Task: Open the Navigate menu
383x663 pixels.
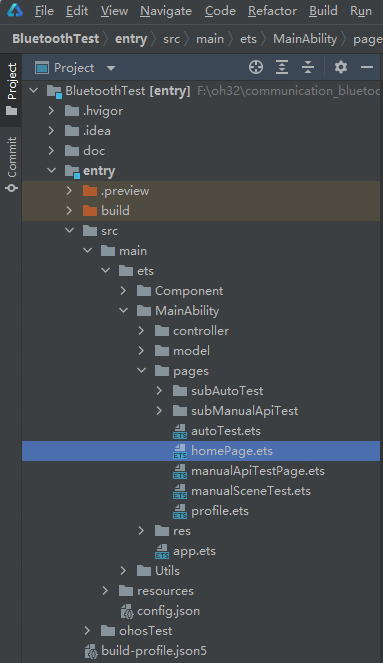Action: pyautogui.click(x=166, y=11)
